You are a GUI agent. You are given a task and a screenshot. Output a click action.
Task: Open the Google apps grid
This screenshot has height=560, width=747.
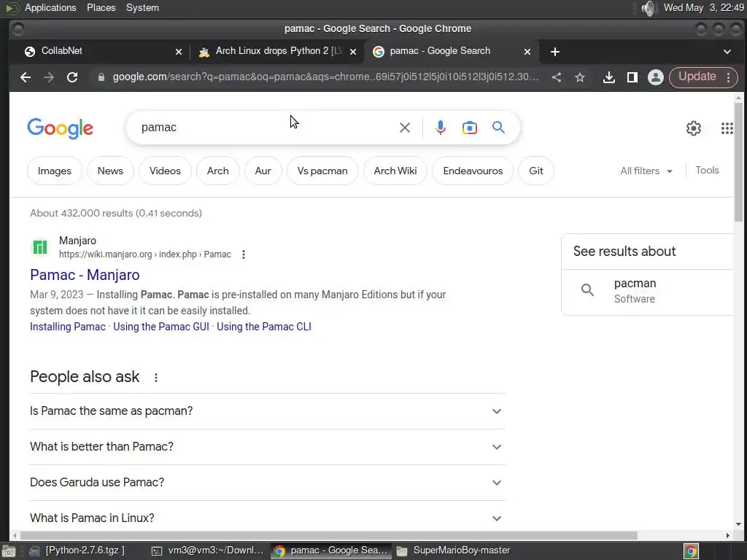coord(727,128)
